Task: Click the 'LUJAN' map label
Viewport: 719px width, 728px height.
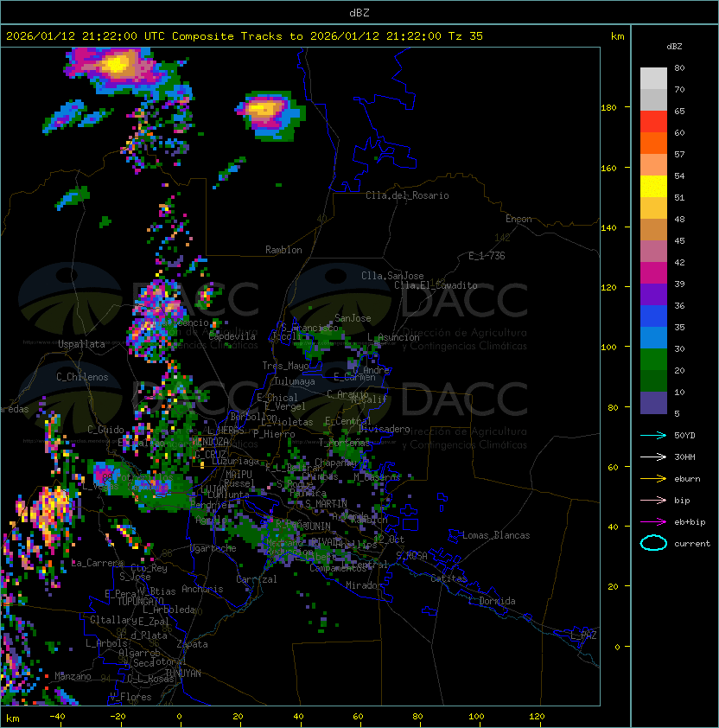Action: 214,489
